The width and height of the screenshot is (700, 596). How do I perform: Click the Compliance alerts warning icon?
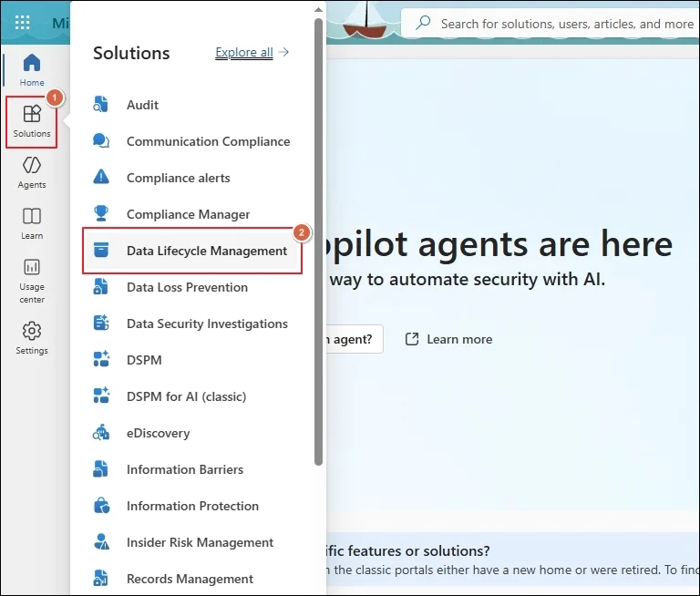tap(101, 177)
